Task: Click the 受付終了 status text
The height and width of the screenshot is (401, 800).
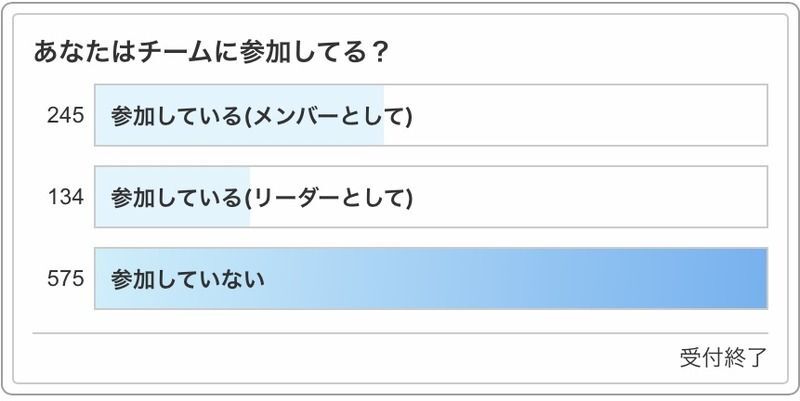Action: [723, 357]
